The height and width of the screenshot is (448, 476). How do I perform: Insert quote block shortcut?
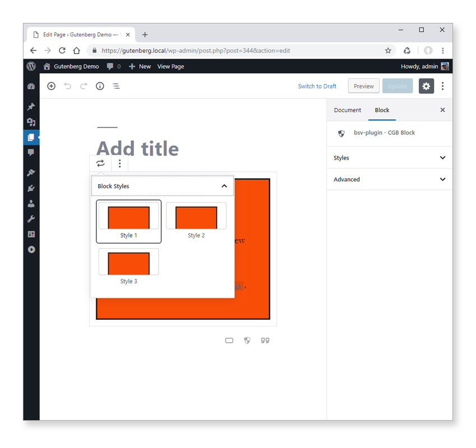click(265, 340)
